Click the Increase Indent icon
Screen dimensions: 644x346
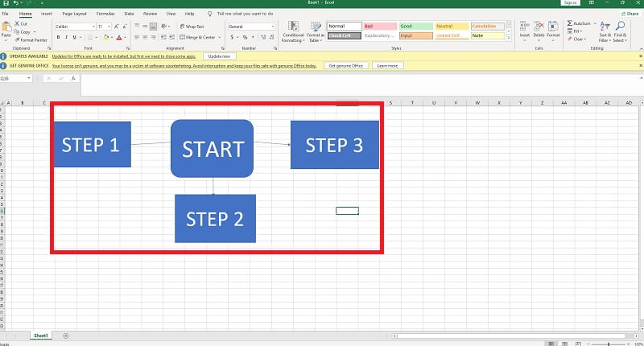tap(171, 37)
